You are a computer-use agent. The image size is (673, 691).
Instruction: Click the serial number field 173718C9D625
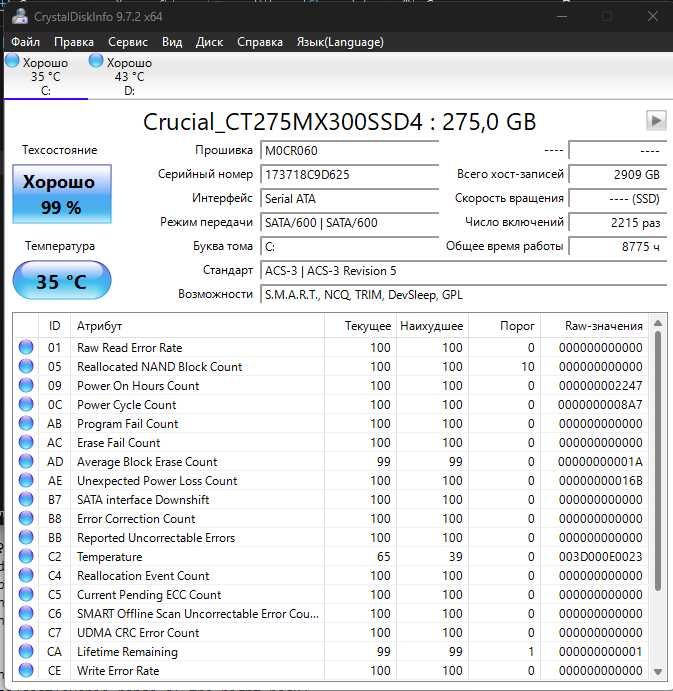[x=350, y=175]
